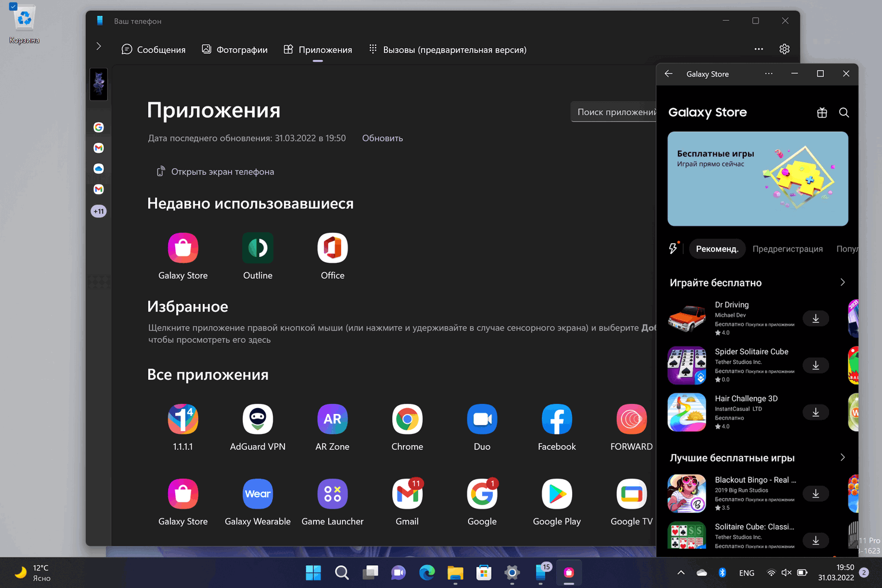Open the Windows Start menu
Screen dimensions: 882x588
(x=313, y=573)
